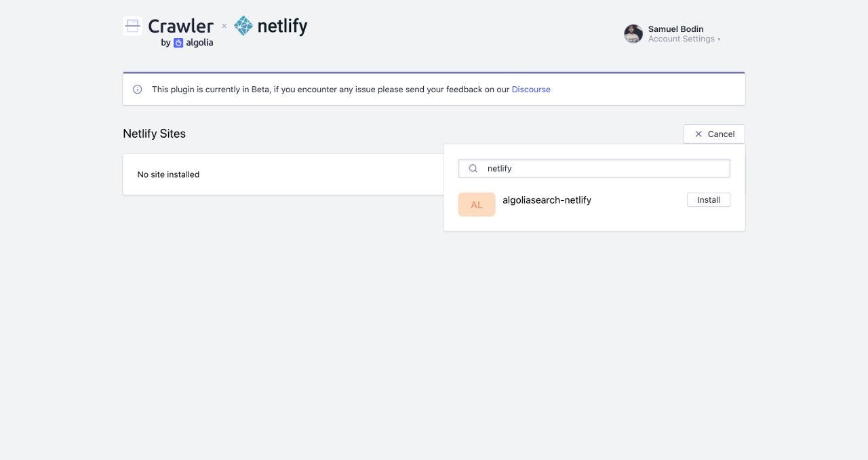Viewport: 868px width, 460px height.
Task: Select the algoliasearch-netlify result row
Action: point(547,200)
